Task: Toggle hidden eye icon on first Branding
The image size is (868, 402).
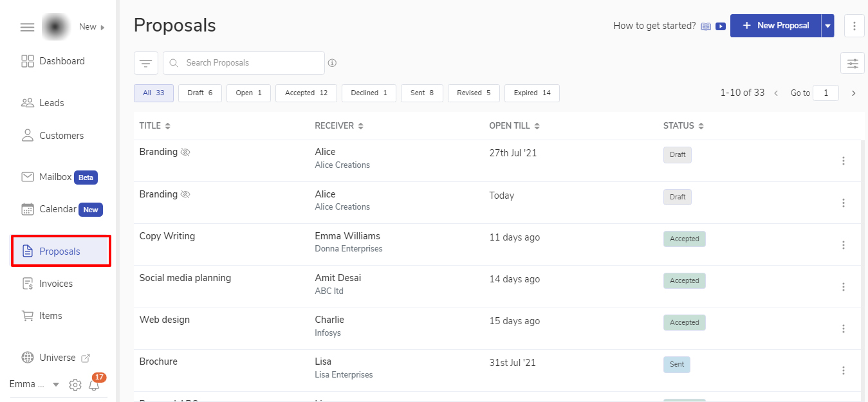Action: click(186, 152)
